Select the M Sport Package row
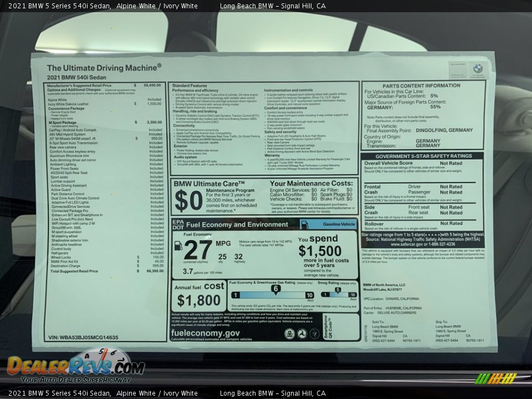The width and height of the screenshot is (532, 399). (105, 122)
